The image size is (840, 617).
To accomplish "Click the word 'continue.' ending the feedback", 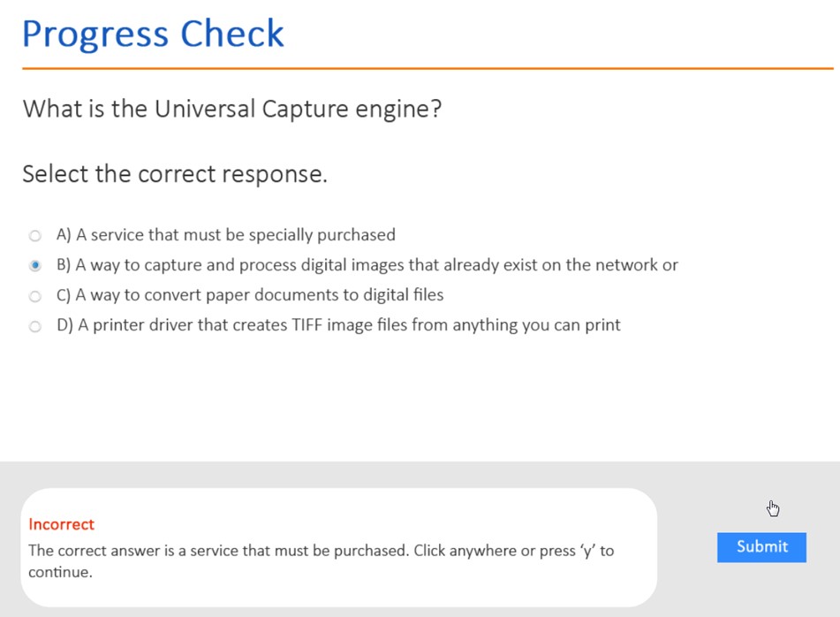I will tap(60, 572).
